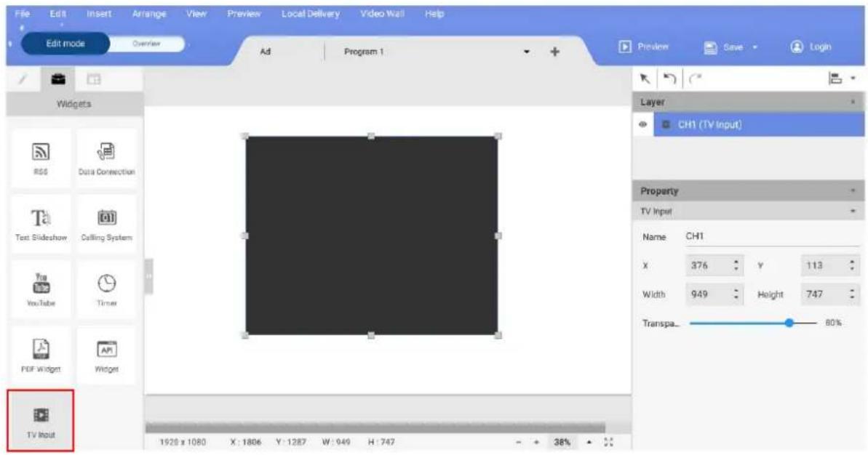Add the Timer widget
This screenshot has height=455, width=868.
point(106,290)
